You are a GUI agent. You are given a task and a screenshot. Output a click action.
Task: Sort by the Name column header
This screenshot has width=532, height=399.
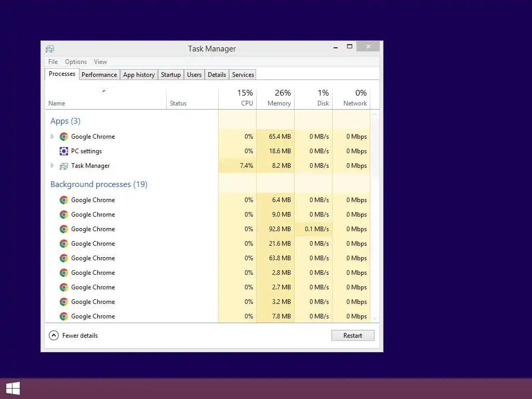tap(105, 98)
